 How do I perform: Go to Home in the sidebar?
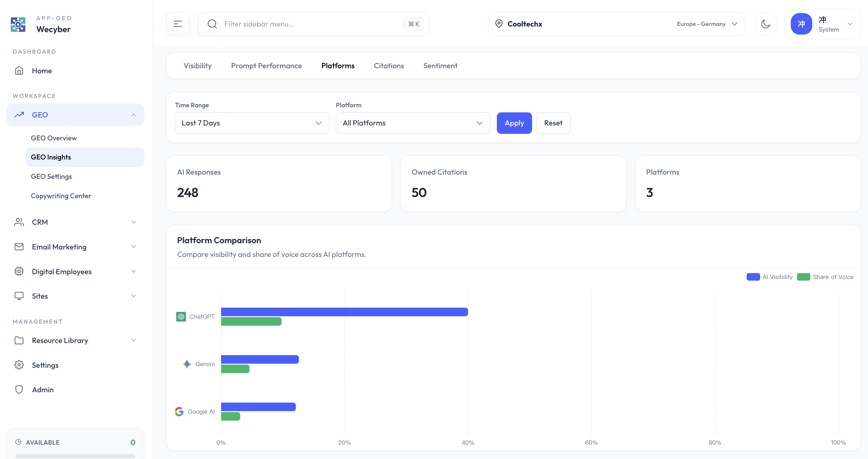42,71
